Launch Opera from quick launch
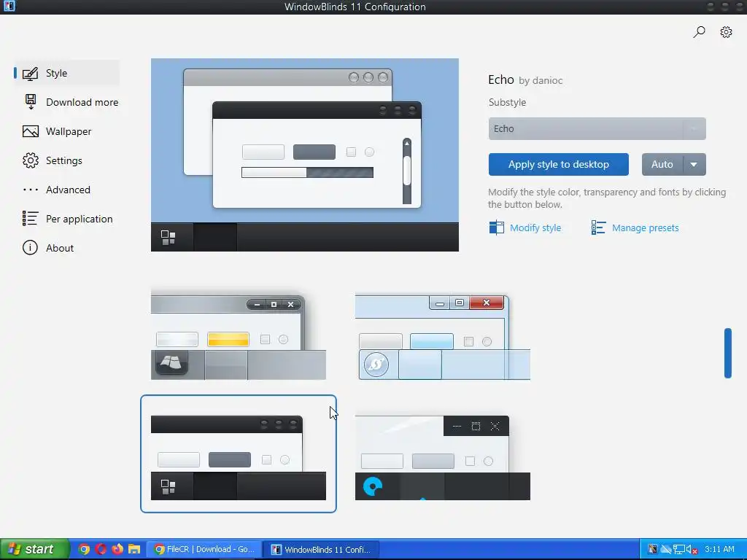This screenshot has width=747, height=560. (101, 549)
